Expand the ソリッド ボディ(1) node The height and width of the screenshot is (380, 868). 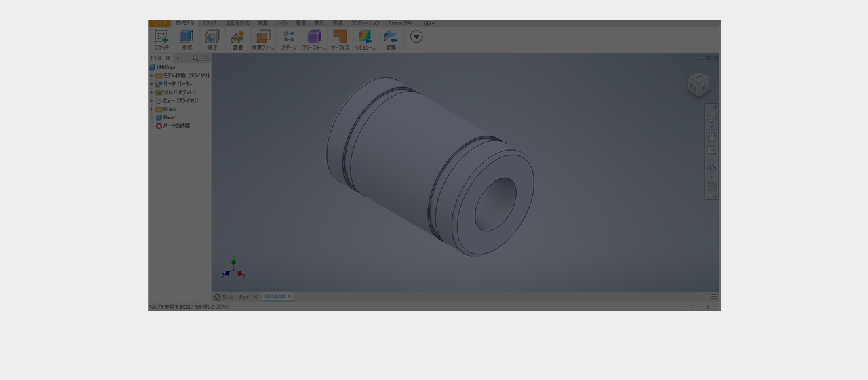[x=151, y=92]
